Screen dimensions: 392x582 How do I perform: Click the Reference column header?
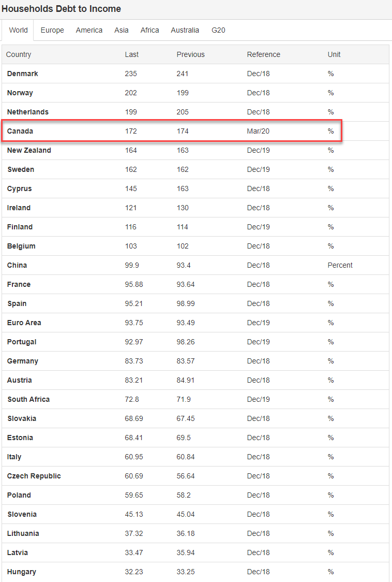click(x=263, y=54)
